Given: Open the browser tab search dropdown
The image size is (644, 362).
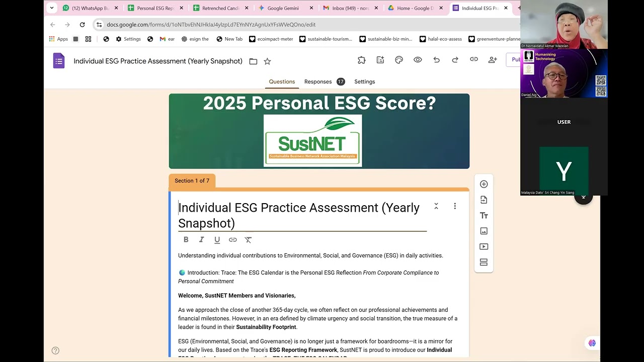Looking at the screenshot, I should point(51,8).
